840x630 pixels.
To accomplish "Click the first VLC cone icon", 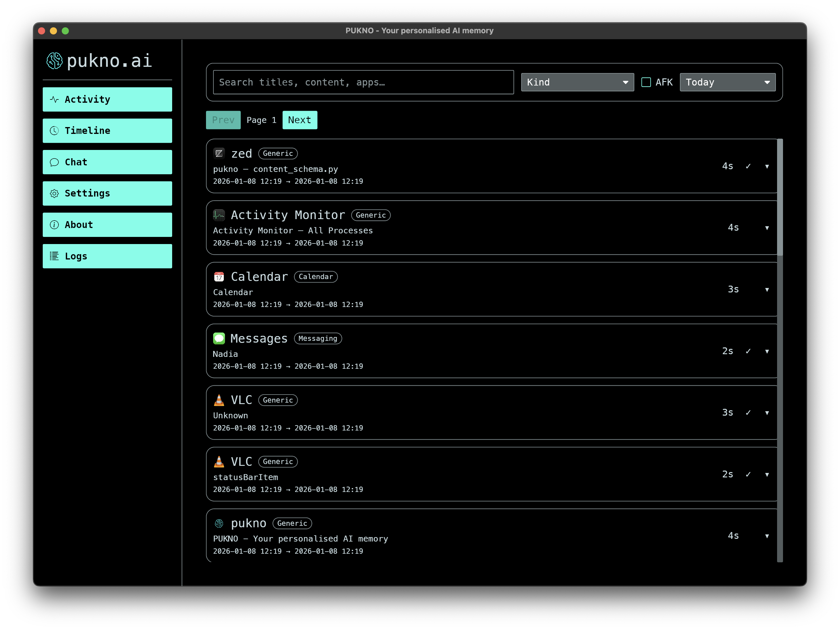I will tap(219, 400).
